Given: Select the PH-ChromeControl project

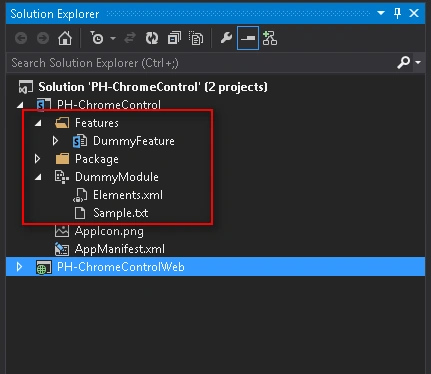Looking at the screenshot, I should pyautogui.click(x=109, y=105).
